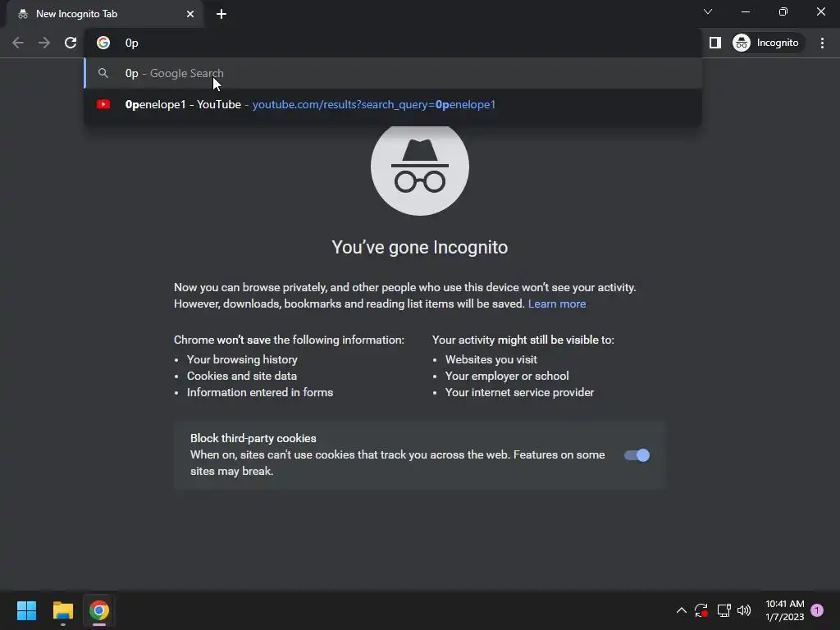Click the sync tray icon with red dot
Screen dimensions: 840x630
pyautogui.click(x=701, y=610)
